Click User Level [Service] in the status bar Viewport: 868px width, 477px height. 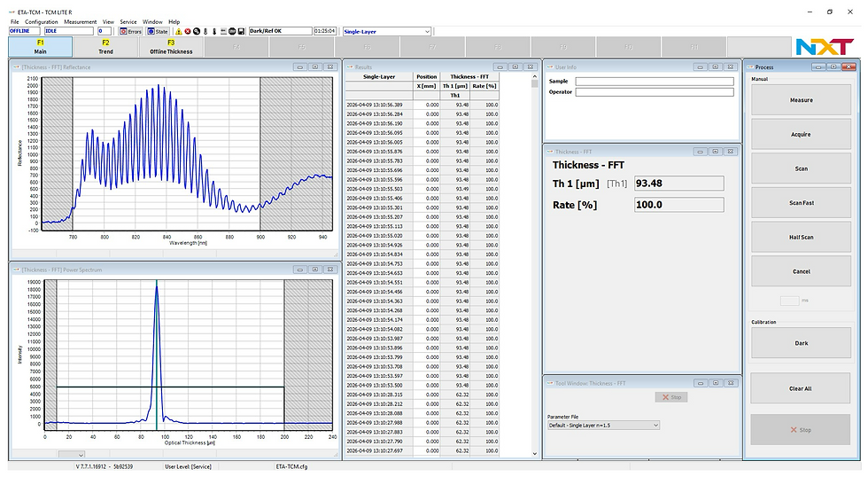pyautogui.click(x=188, y=467)
